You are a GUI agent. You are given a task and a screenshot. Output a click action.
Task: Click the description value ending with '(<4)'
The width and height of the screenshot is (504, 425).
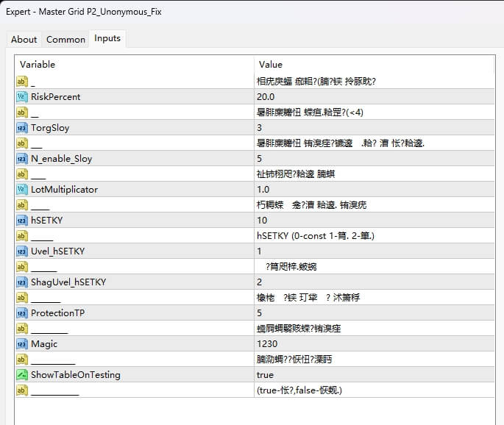pos(310,113)
